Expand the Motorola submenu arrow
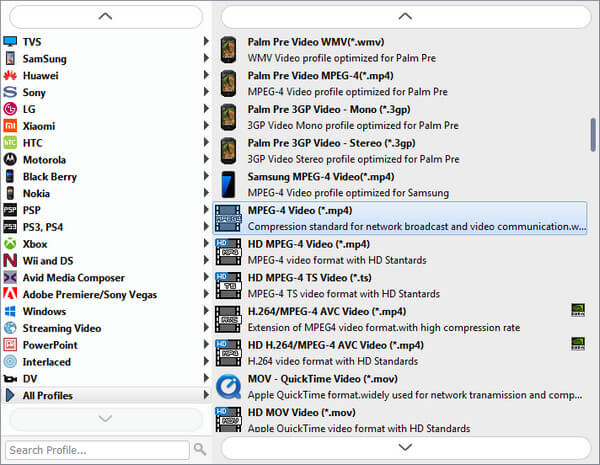 click(206, 159)
